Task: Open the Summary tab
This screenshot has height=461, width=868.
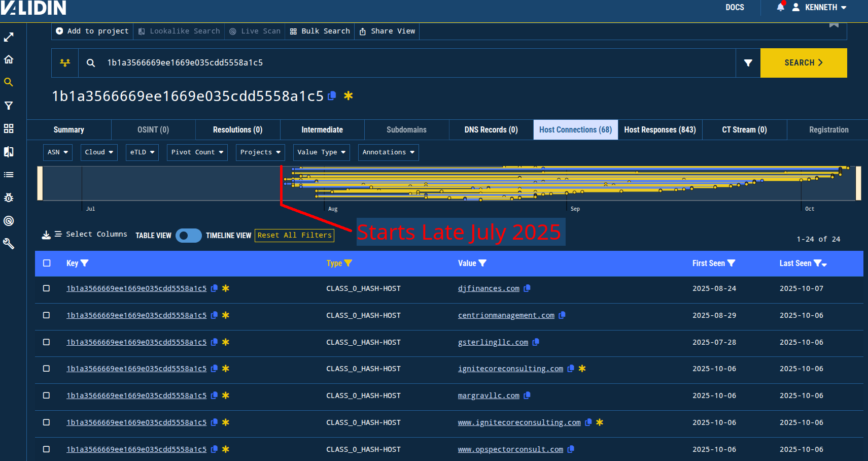Action: click(69, 130)
